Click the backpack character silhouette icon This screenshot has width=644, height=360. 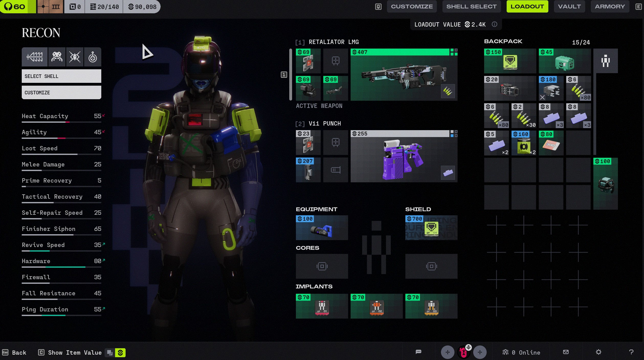coord(605,61)
